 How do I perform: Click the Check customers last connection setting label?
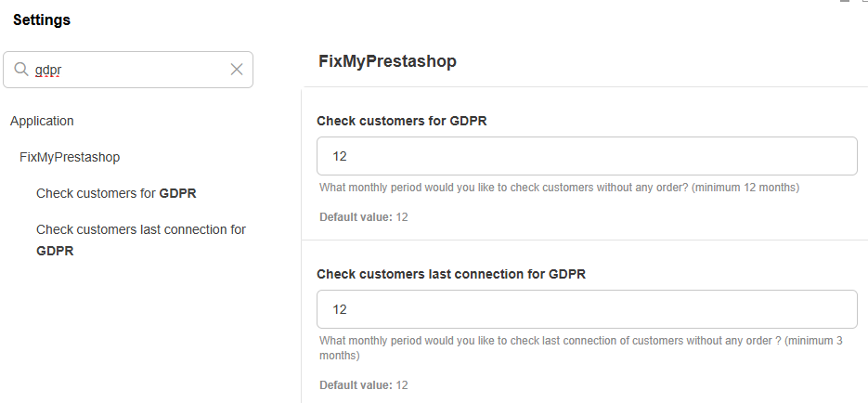click(x=451, y=274)
